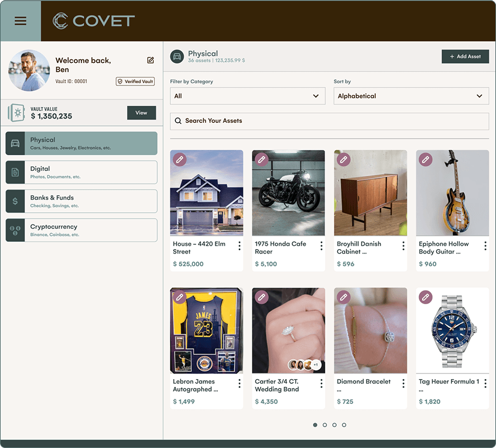Click the Covet logo in header
The image size is (496, 448).
[94, 21]
